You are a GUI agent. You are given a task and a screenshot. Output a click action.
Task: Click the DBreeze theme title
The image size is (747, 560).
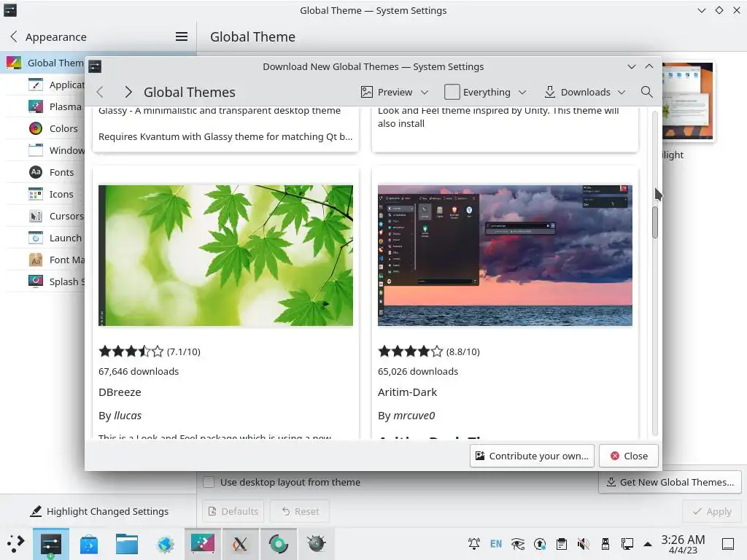click(120, 392)
